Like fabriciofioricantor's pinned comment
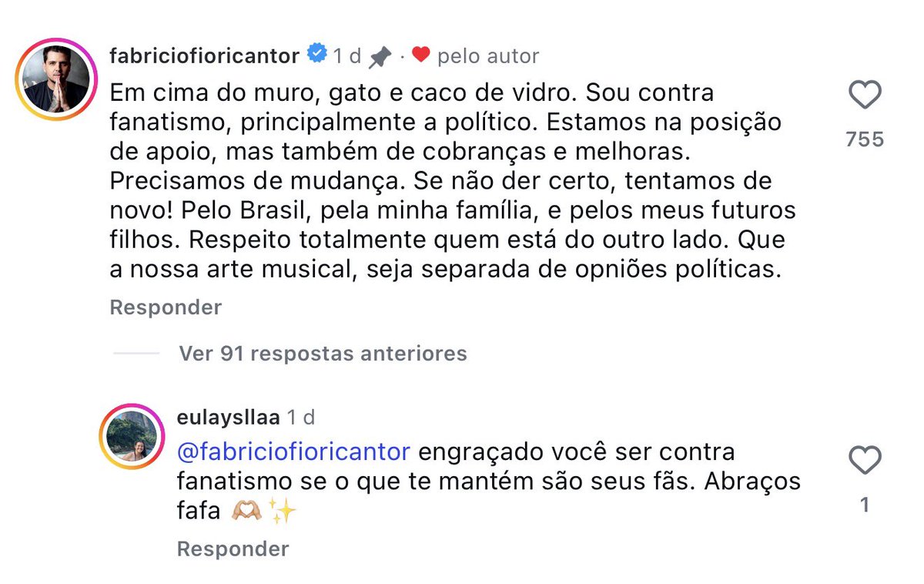The image size is (924, 584). (x=864, y=97)
